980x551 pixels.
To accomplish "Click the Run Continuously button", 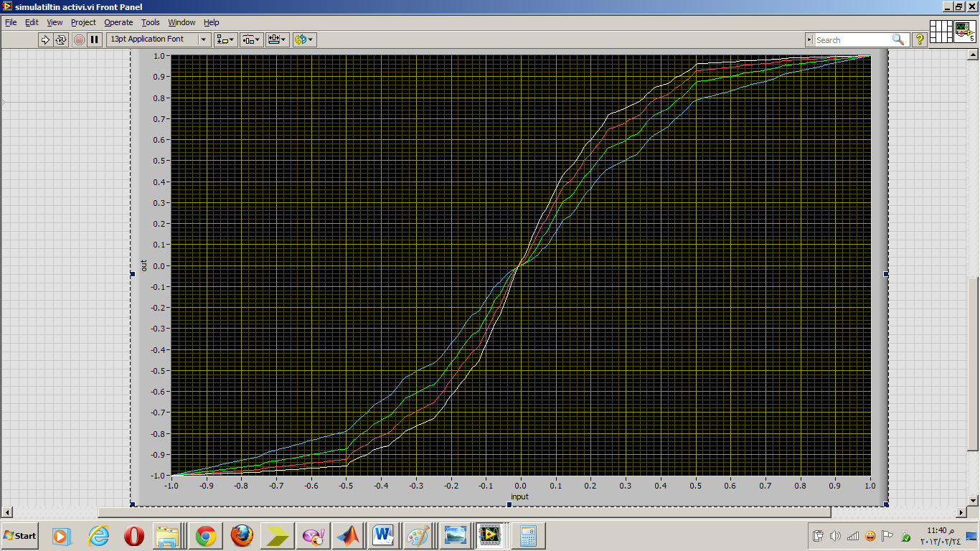I will [61, 39].
